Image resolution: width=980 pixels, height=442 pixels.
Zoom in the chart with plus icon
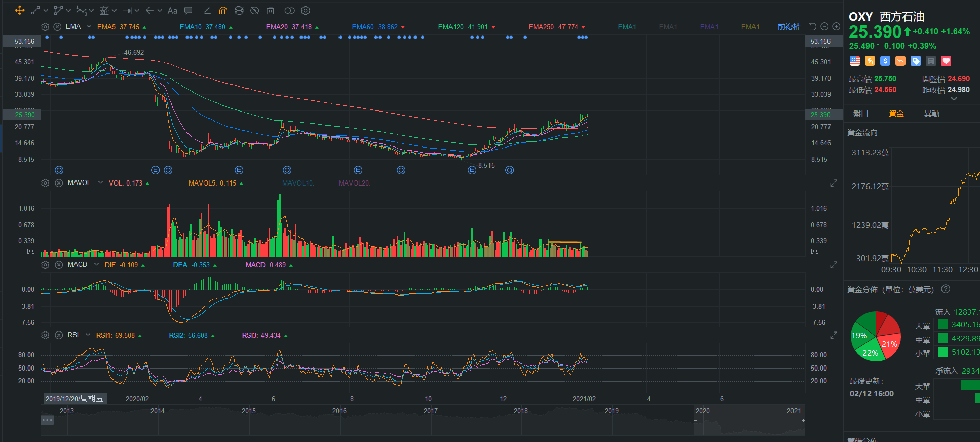[837, 27]
